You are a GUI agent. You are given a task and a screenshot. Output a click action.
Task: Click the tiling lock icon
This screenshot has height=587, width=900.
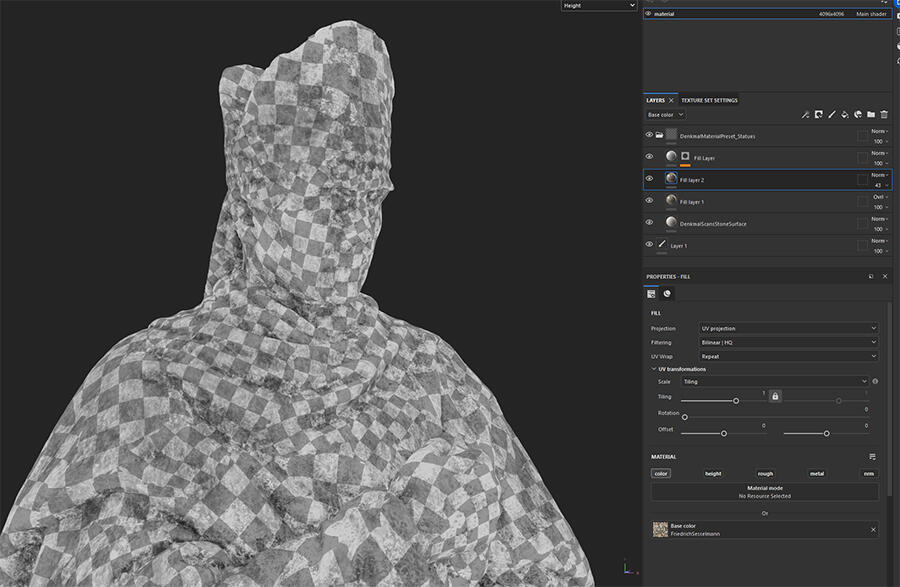(x=775, y=396)
